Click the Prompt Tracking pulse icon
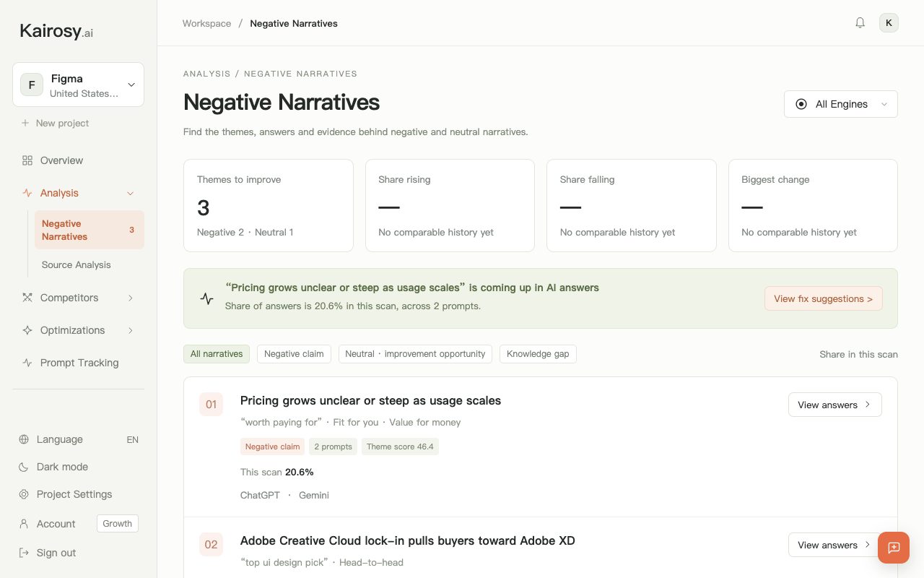 click(x=27, y=363)
